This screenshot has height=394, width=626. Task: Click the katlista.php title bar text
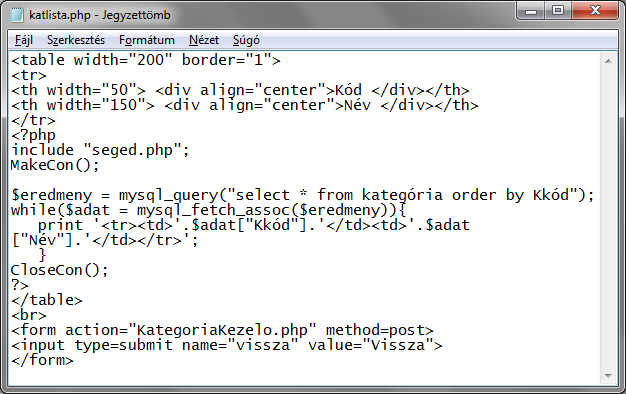[100, 15]
